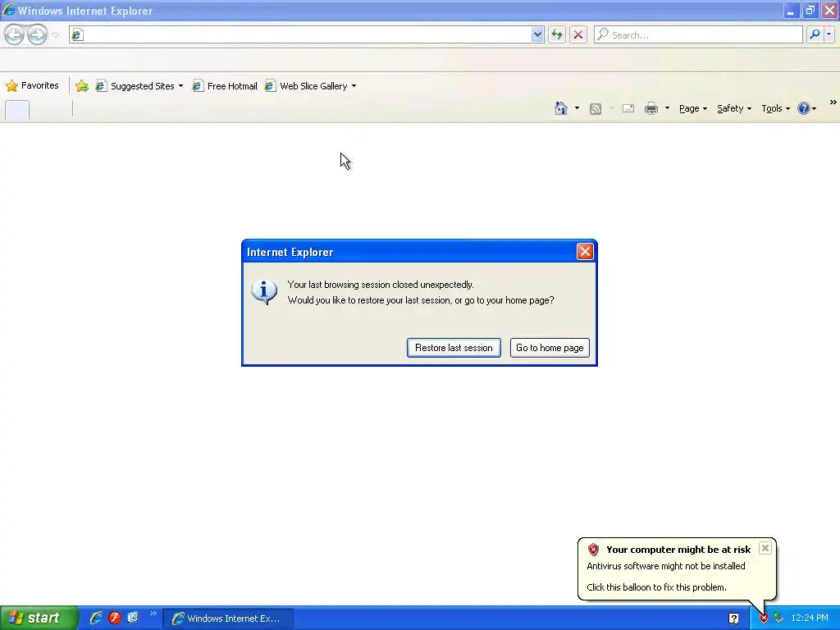Screen dimensions: 840x630
Task: Click the Read Mail icon
Action: pyautogui.click(x=628, y=109)
